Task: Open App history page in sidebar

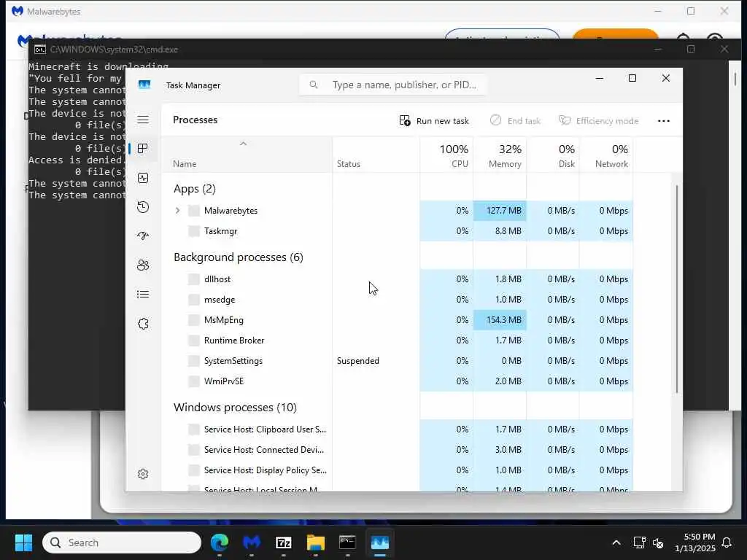Action: click(x=143, y=207)
